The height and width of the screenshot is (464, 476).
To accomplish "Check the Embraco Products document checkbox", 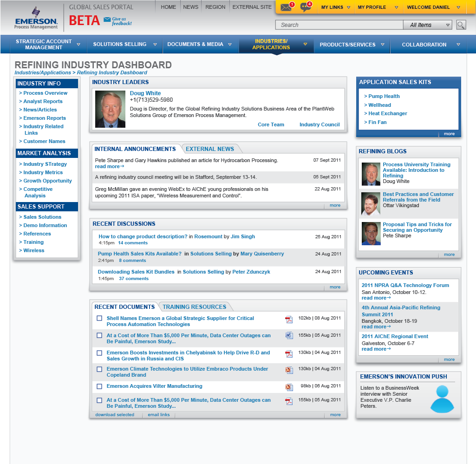I will coord(99,369).
